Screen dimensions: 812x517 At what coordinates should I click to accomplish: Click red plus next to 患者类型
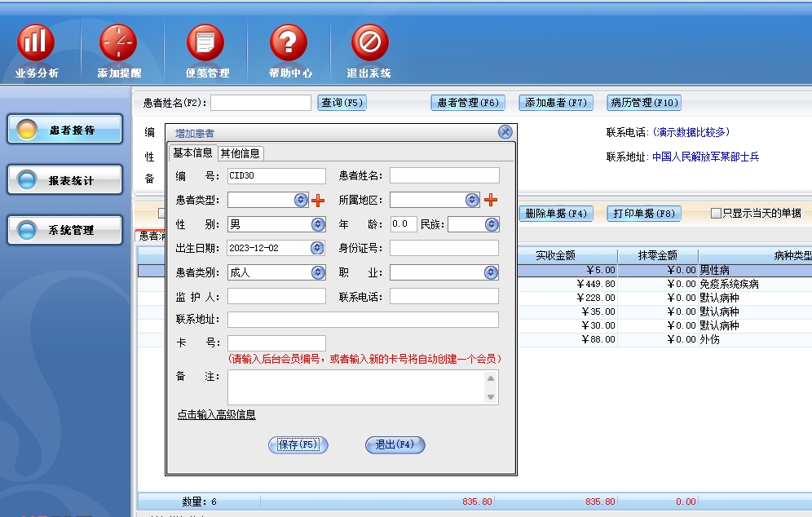pos(318,200)
